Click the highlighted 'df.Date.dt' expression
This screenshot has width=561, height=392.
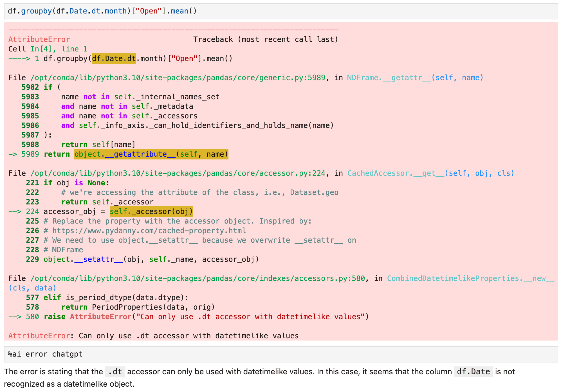[114, 58]
